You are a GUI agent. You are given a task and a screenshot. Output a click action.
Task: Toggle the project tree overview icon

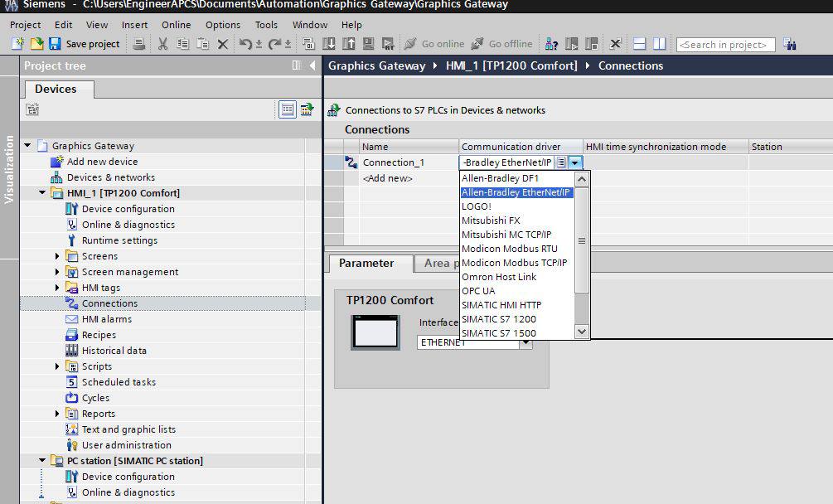point(288,109)
